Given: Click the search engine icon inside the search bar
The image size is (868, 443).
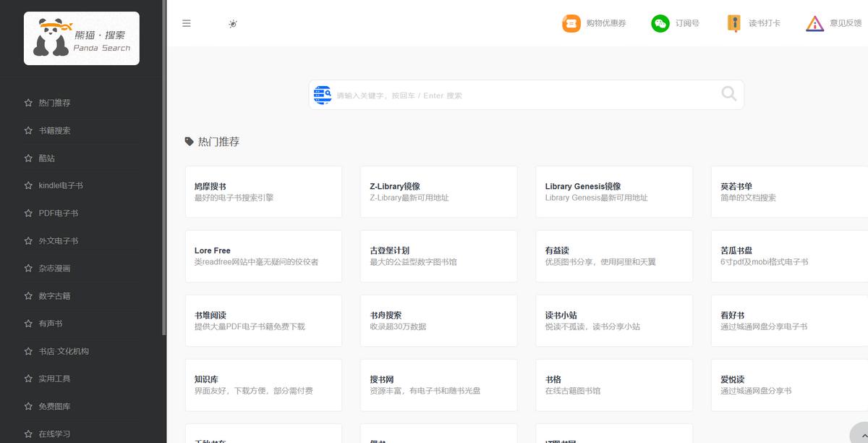Looking at the screenshot, I should (323, 94).
